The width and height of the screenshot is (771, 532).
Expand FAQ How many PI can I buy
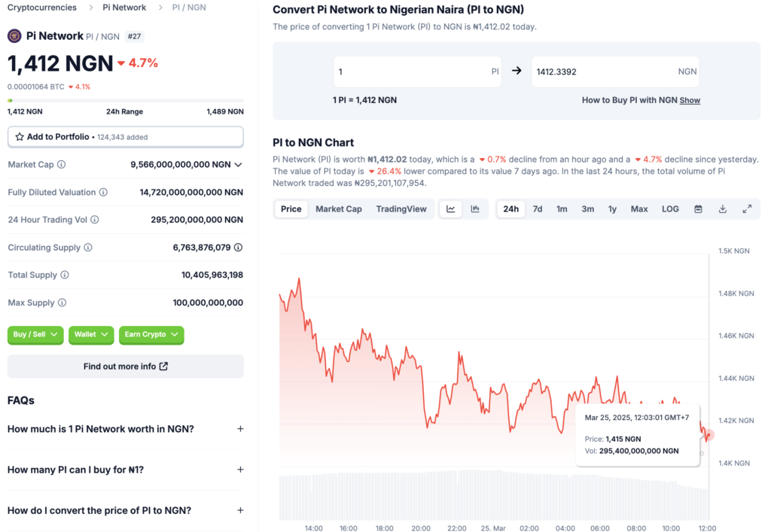pos(126,470)
